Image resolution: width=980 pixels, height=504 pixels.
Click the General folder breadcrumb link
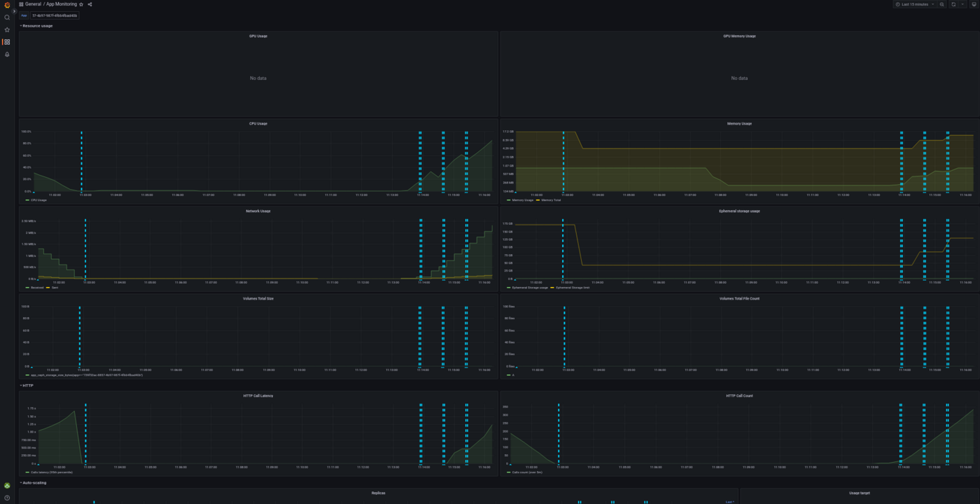(x=33, y=4)
